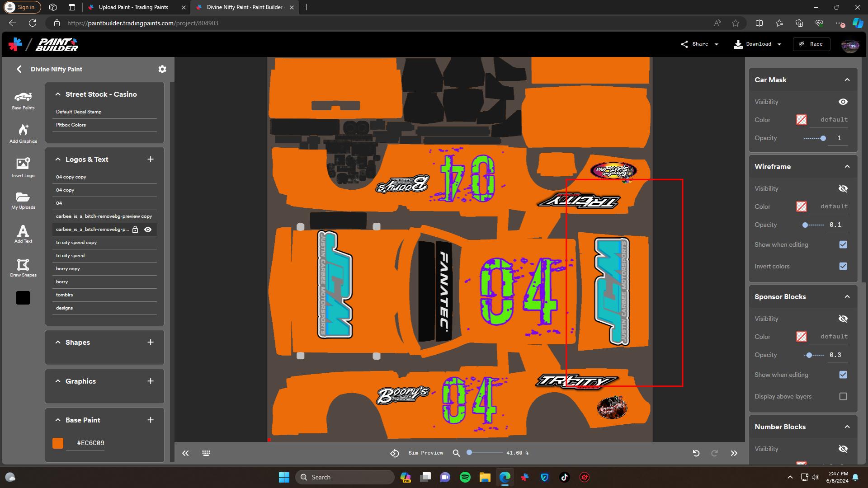Viewport: 868px width, 488px height.
Task: Click the undo arrow below the canvas
Action: point(696,453)
